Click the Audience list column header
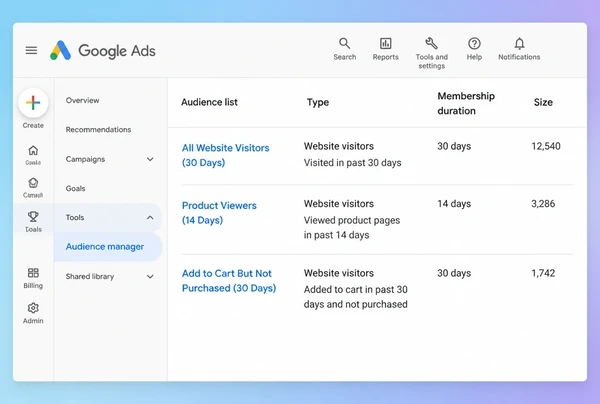 tap(209, 102)
